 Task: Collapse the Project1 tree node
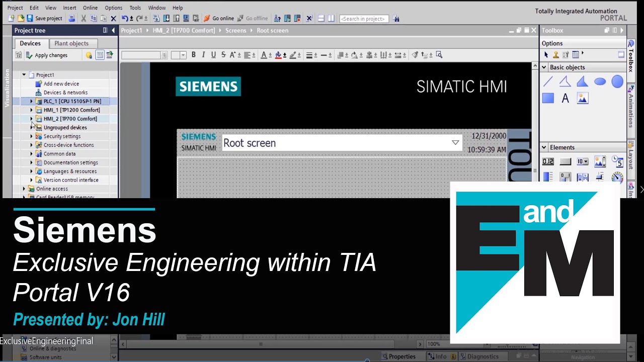[24, 75]
